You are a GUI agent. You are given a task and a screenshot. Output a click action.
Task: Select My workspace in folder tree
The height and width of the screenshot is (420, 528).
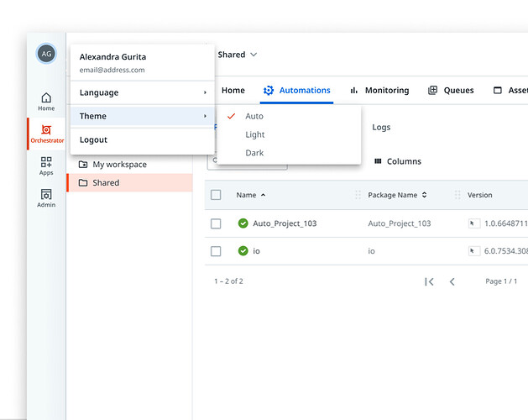pos(129,165)
